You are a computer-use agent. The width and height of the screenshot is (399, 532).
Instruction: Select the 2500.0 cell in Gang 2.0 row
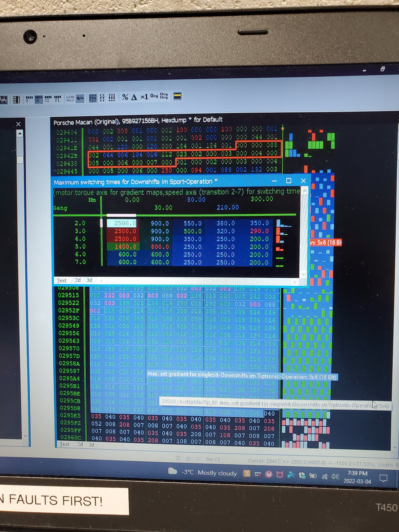coord(122,223)
